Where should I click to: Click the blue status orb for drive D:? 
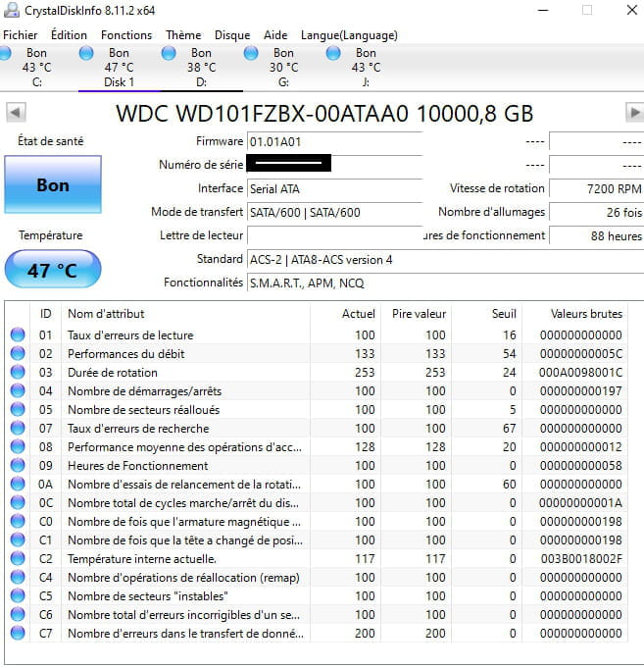point(169,53)
